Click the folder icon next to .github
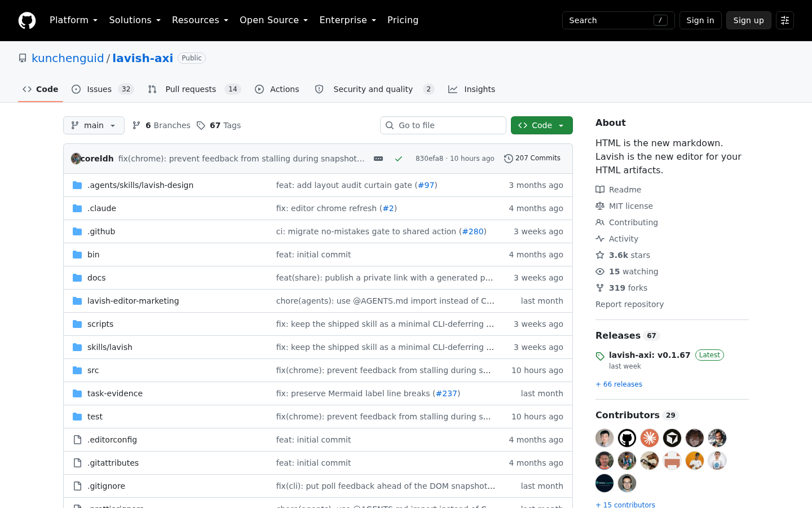812x508 pixels. 77,231
